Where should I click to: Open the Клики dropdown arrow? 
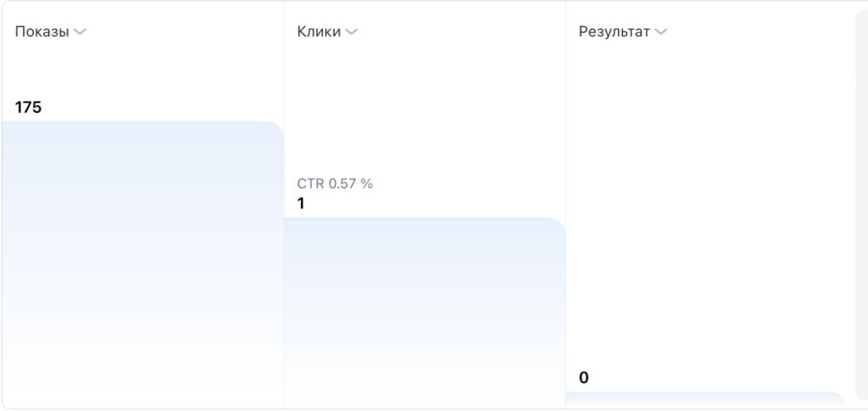352,32
